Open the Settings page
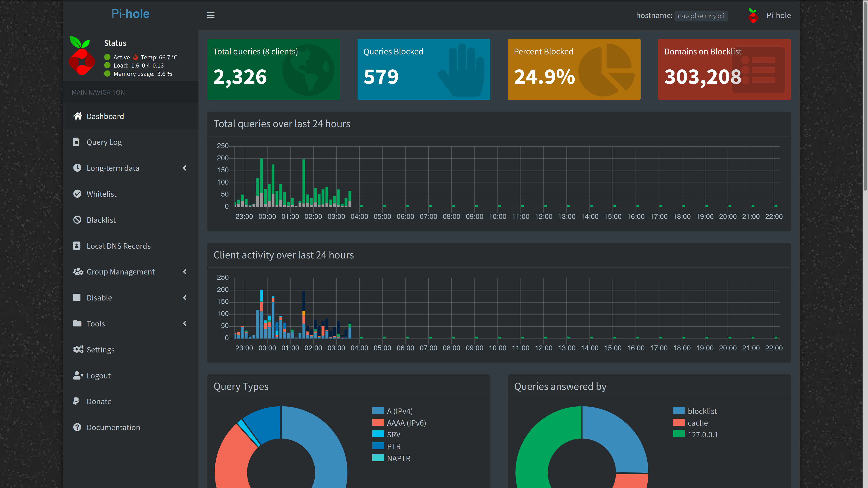The height and width of the screenshot is (488, 868). click(130, 349)
